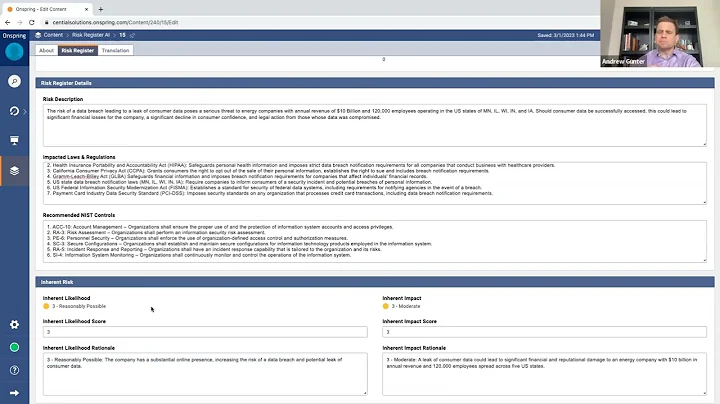Screen dimensions: 720x404
Task: Click the Onspring logo text
Action: coord(14,35)
